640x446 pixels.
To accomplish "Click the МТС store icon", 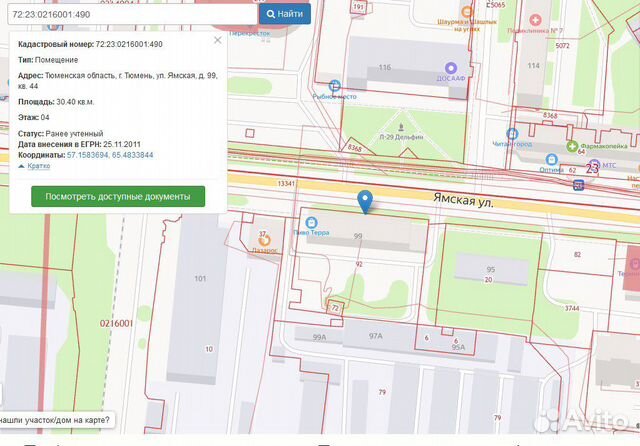I will pyautogui.click(x=594, y=165).
